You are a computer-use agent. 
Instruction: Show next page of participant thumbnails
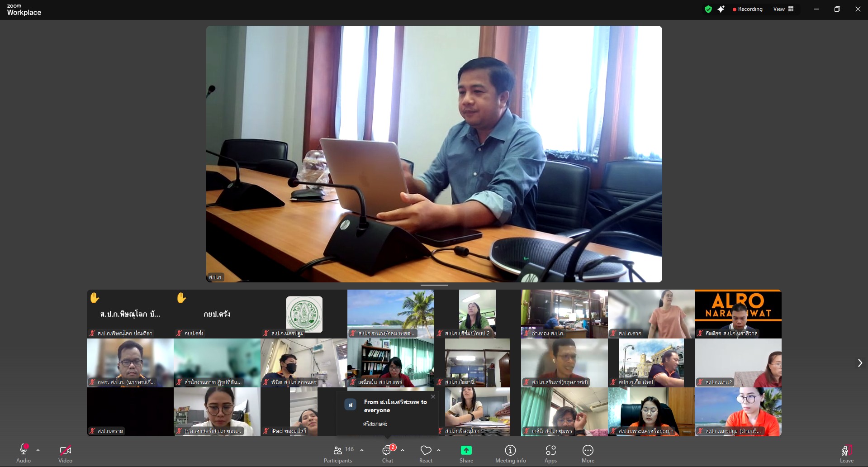coord(860,363)
